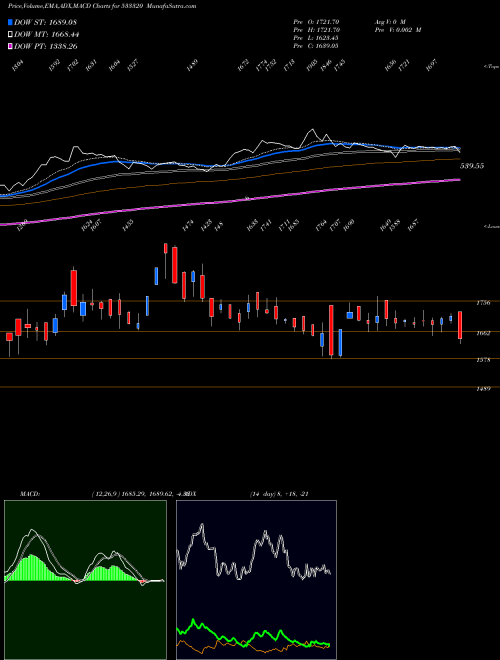Click the chart title mentioning MunafaSutra.com

102,6
